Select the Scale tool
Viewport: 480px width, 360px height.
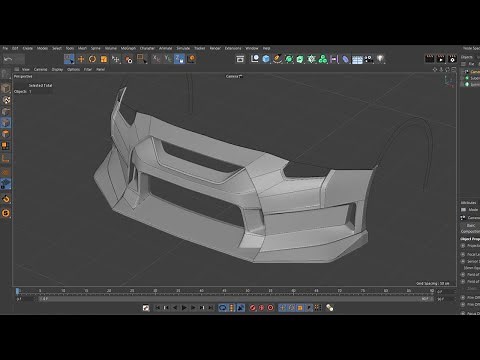point(104,59)
